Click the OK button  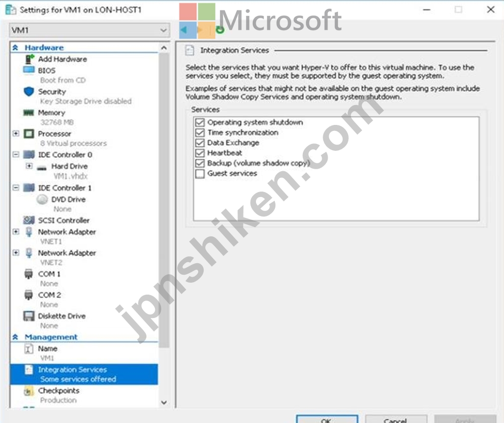[x=327, y=419]
